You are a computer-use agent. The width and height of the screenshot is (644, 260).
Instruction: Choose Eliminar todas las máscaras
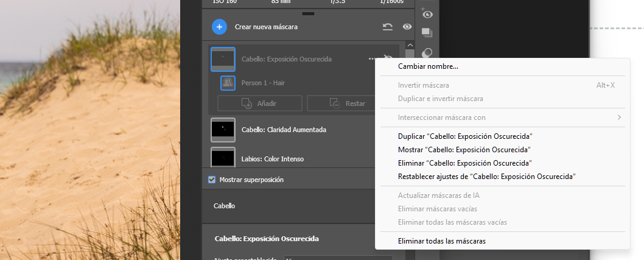click(442, 241)
